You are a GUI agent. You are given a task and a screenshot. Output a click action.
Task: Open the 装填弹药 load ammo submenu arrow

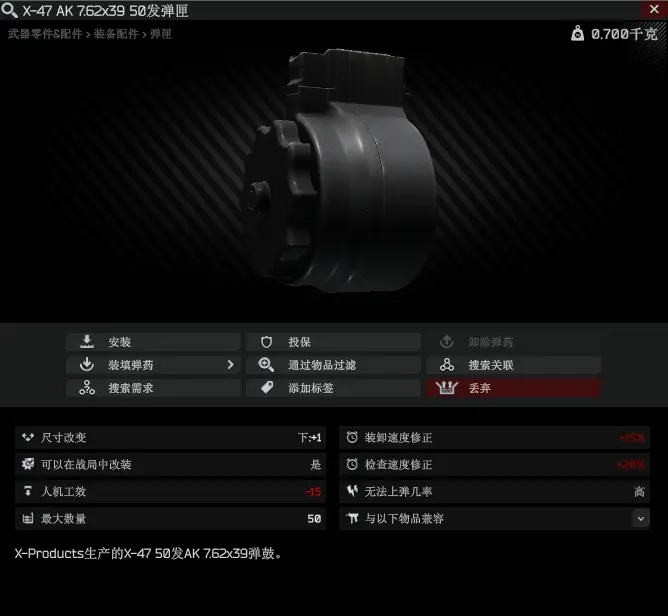(x=230, y=365)
